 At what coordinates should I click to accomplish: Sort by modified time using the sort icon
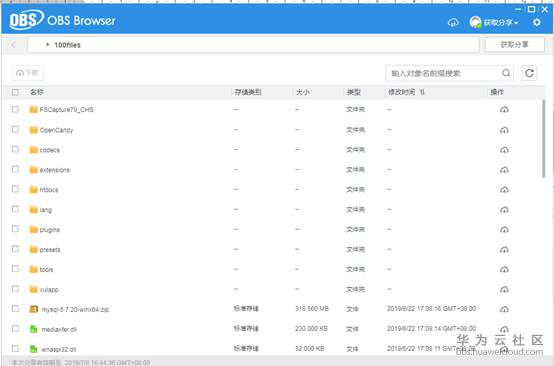click(x=422, y=92)
